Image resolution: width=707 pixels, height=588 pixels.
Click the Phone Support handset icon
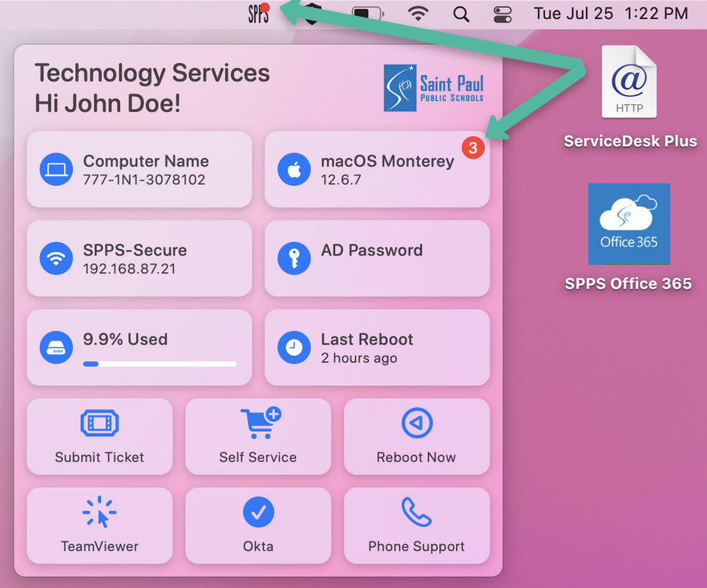[417, 512]
